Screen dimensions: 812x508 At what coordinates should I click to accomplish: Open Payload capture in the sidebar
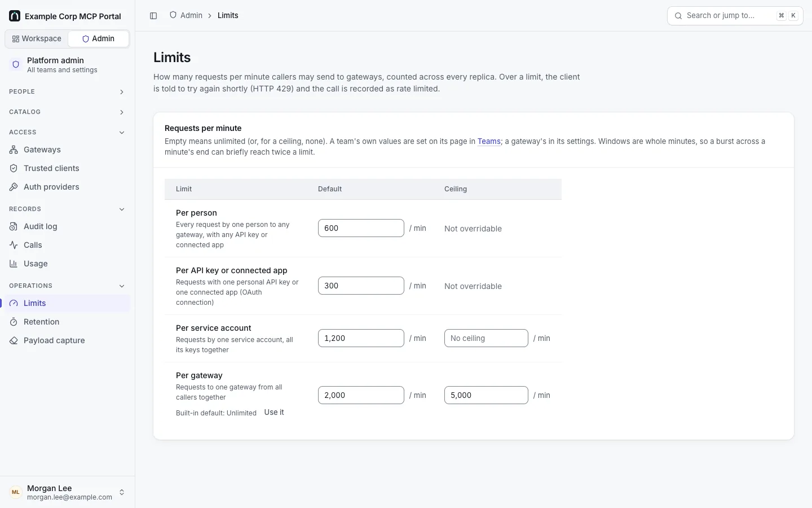68,340
